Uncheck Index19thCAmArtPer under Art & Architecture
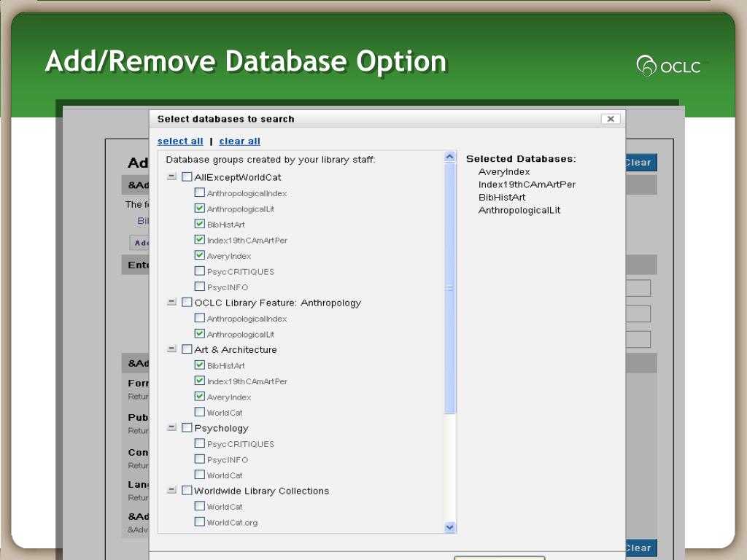This screenshot has height=560, width=747. pos(200,381)
